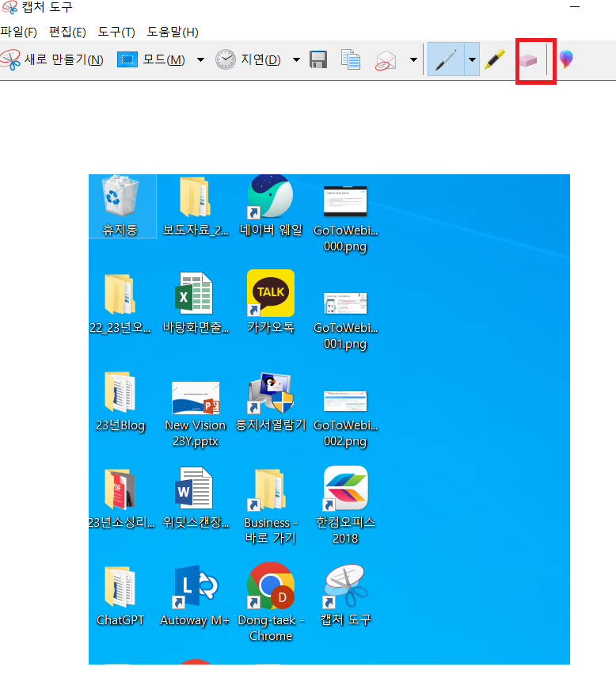Select the pink Eraser tool
This screenshot has width=616, height=678.
point(528,60)
